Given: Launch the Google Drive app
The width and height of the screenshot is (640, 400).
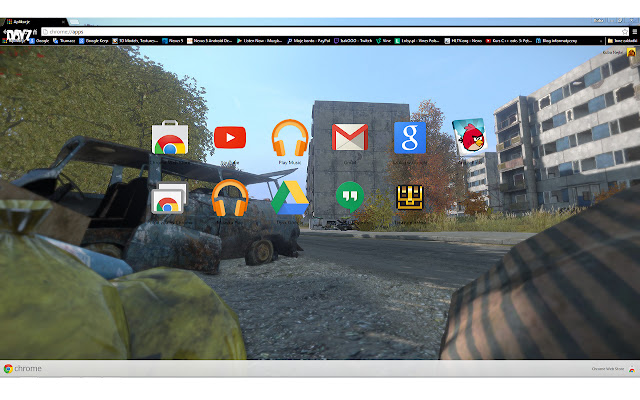Looking at the screenshot, I should coord(290,198).
